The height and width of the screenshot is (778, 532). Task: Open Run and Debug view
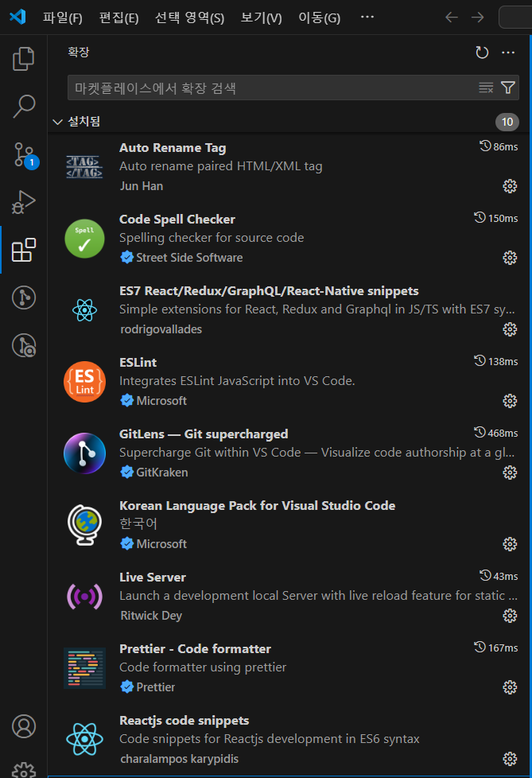click(23, 202)
